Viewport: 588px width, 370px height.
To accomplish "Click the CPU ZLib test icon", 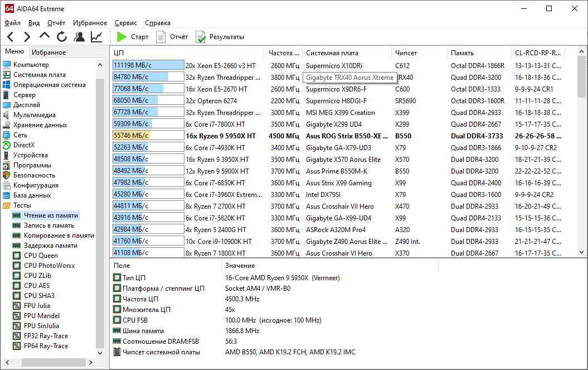I will coord(17,276).
